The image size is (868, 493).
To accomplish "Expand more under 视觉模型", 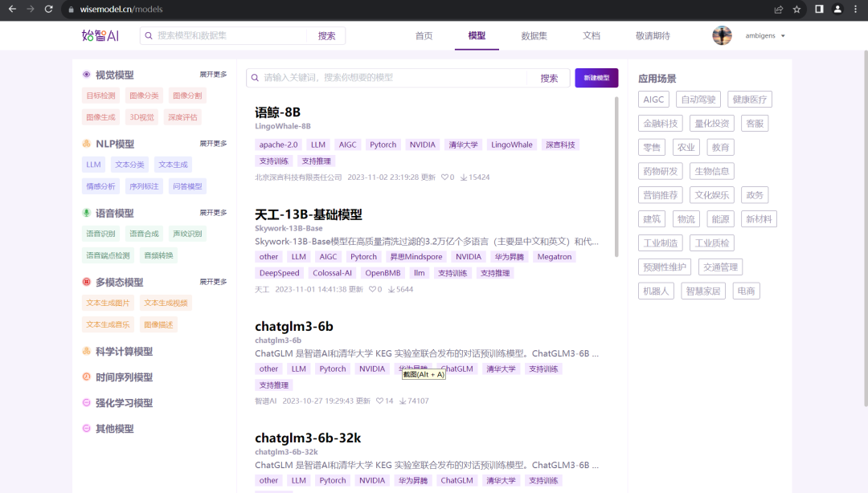I will [213, 74].
